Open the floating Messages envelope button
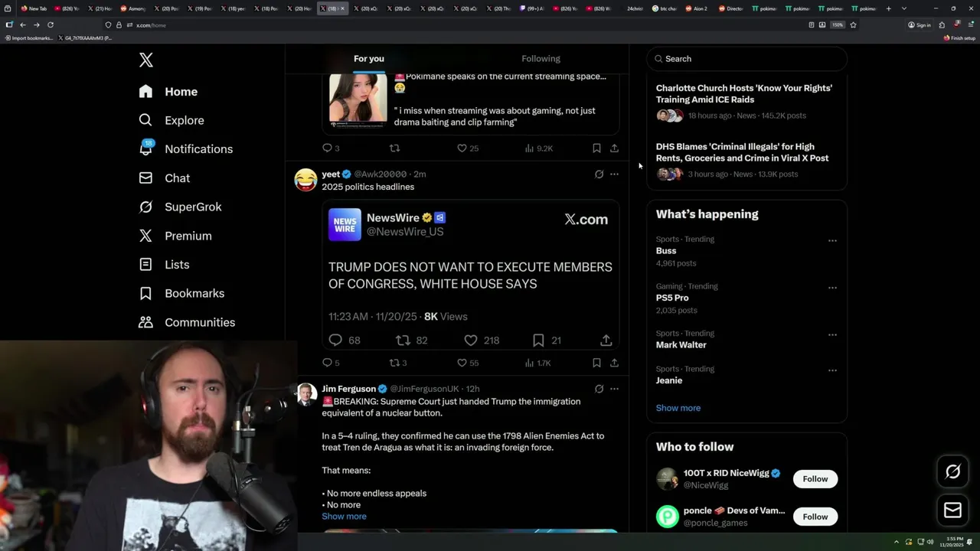Screen dimensions: 980x551 click(x=952, y=510)
